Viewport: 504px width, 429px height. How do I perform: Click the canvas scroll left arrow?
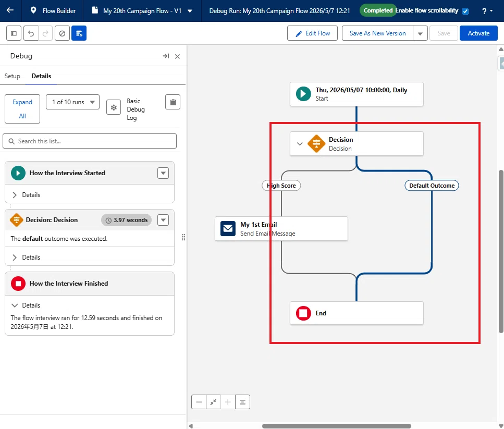pos(191,426)
